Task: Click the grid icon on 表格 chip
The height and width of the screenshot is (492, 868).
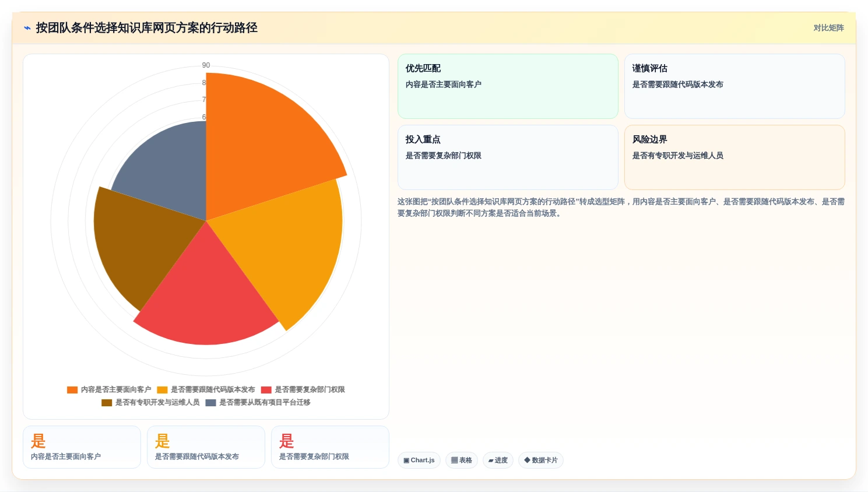Action: point(455,461)
